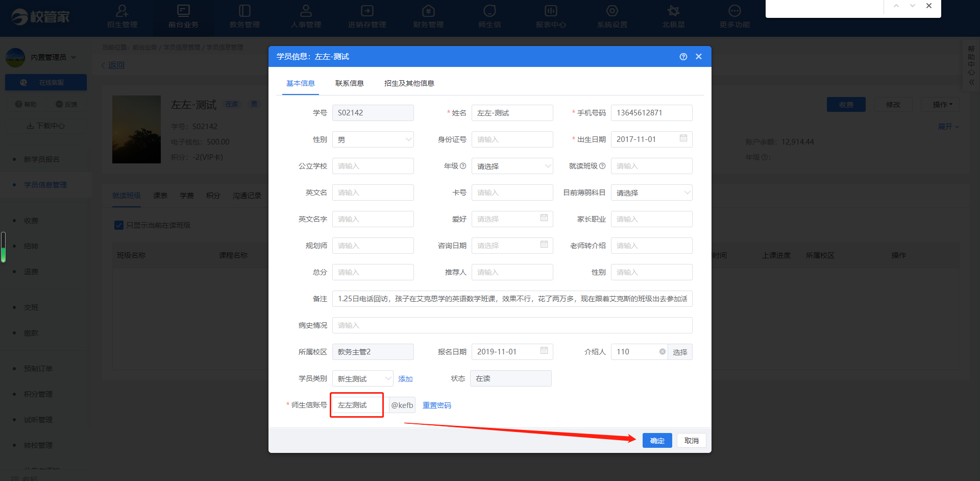
Task: Switch to 就读班级 tab behind dialog
Action: click(127, 196)
